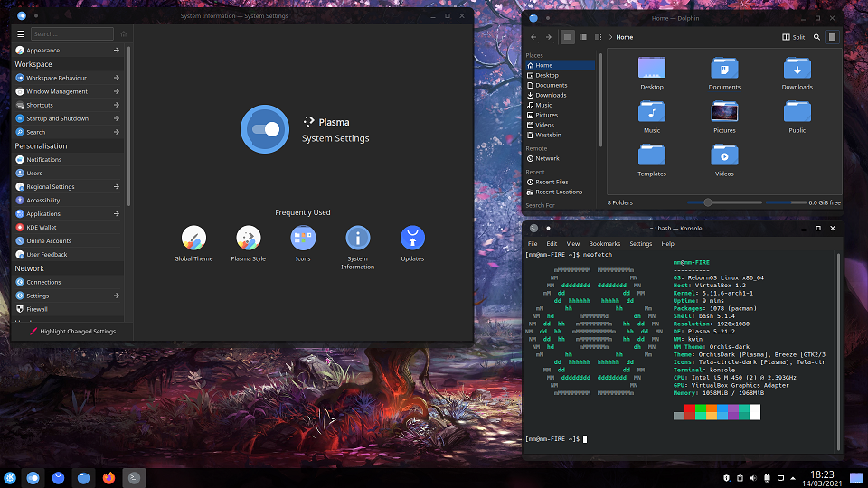Click the System Settings search field

72,33
